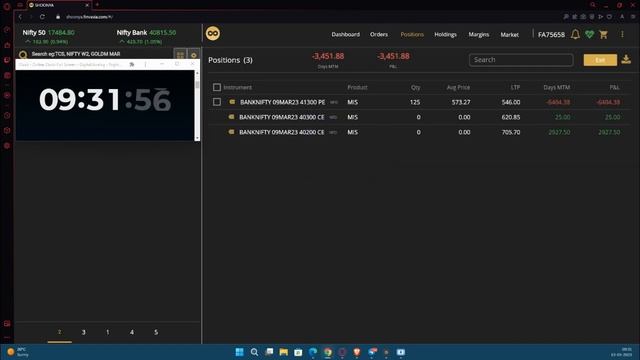Click instrument icon of 40300 CE row

click(x=231, y=117)
